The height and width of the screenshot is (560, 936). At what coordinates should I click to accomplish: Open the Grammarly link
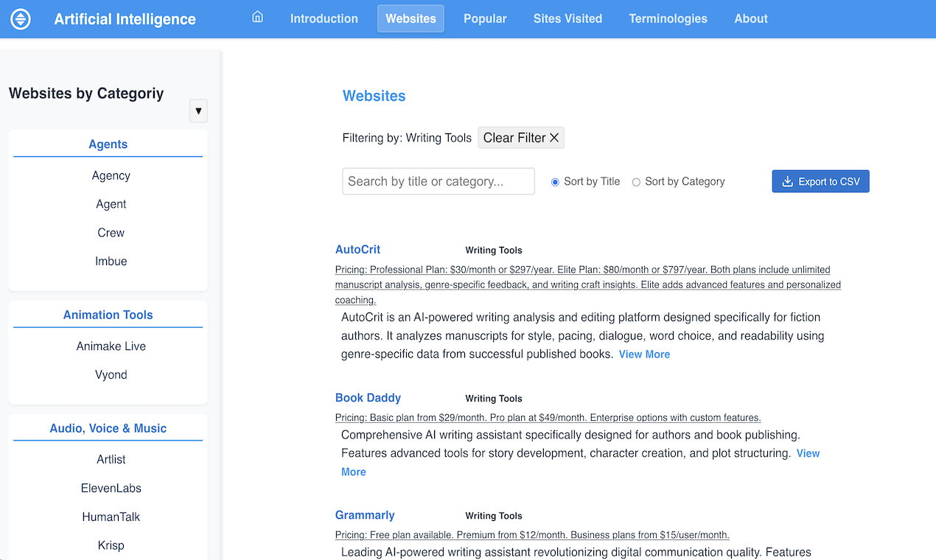pyautogui.click(x=365, y=515)
